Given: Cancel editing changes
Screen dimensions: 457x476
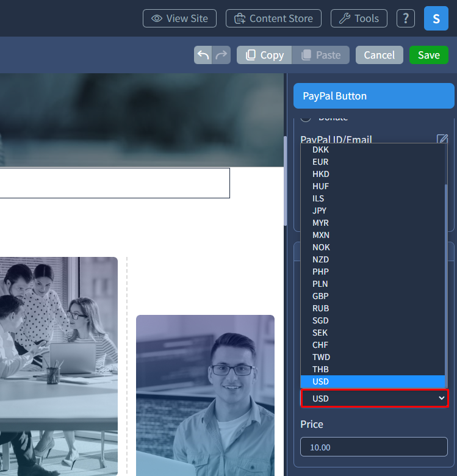Looking at the screenshot, I should [x=380, y=55].
